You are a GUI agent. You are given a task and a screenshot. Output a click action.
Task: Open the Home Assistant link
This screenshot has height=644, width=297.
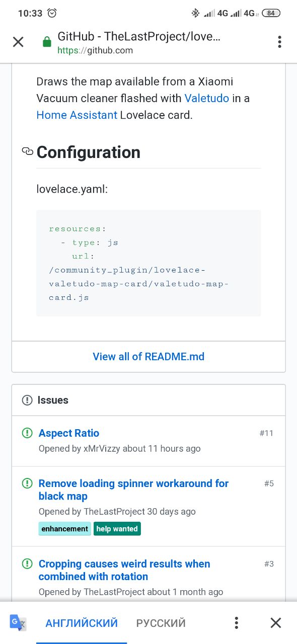pos(77,115)
